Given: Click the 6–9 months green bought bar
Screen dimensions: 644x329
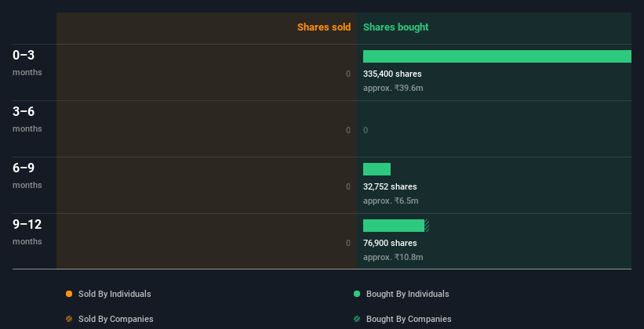Looking at the screenshot, I should [x=377, y=169].
